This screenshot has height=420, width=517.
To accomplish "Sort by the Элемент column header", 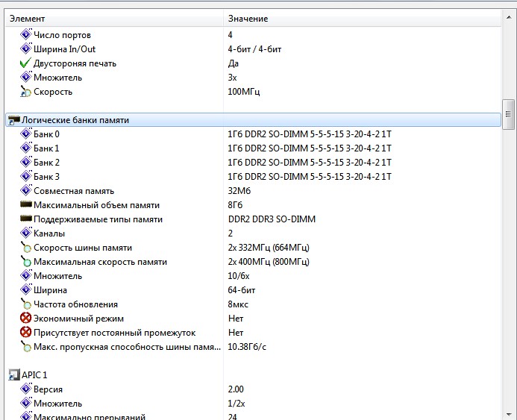I will 112,18.
